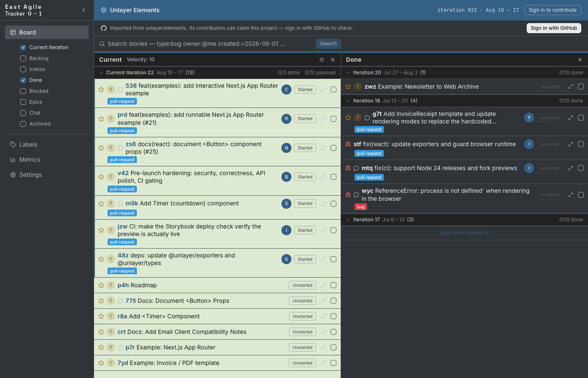Click the East Agile Tracker logo
This screenshot has height=378, width=588.
point(24,10)
